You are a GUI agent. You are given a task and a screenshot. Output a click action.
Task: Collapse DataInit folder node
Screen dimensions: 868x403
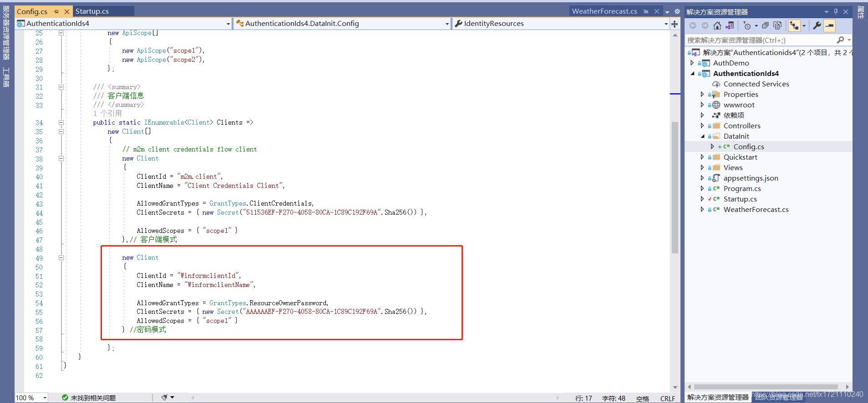tap(702, 136)
